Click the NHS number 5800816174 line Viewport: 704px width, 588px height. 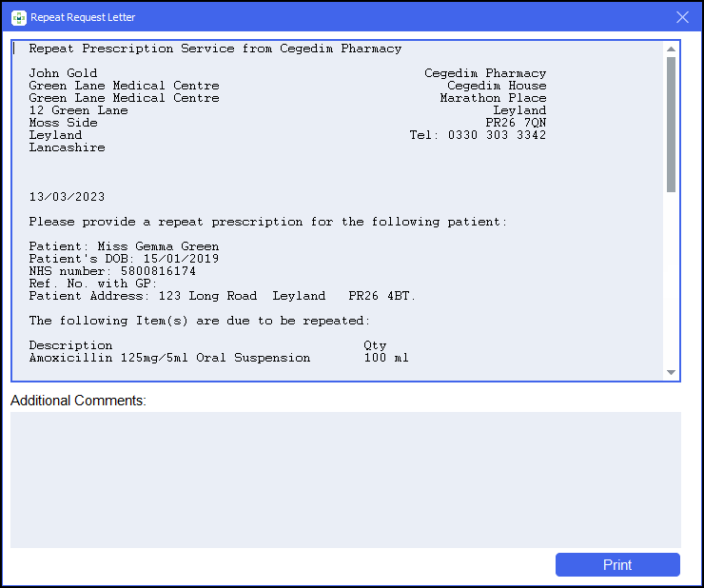[112, 271]
